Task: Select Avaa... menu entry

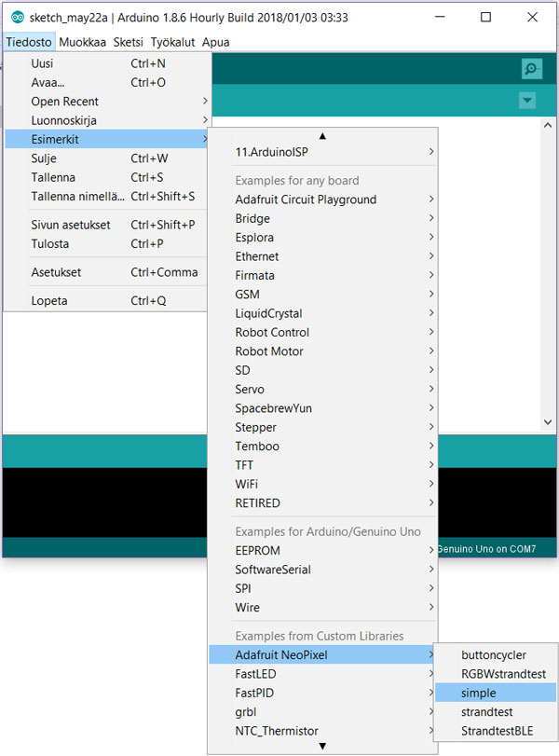Action: coord(106,82)
